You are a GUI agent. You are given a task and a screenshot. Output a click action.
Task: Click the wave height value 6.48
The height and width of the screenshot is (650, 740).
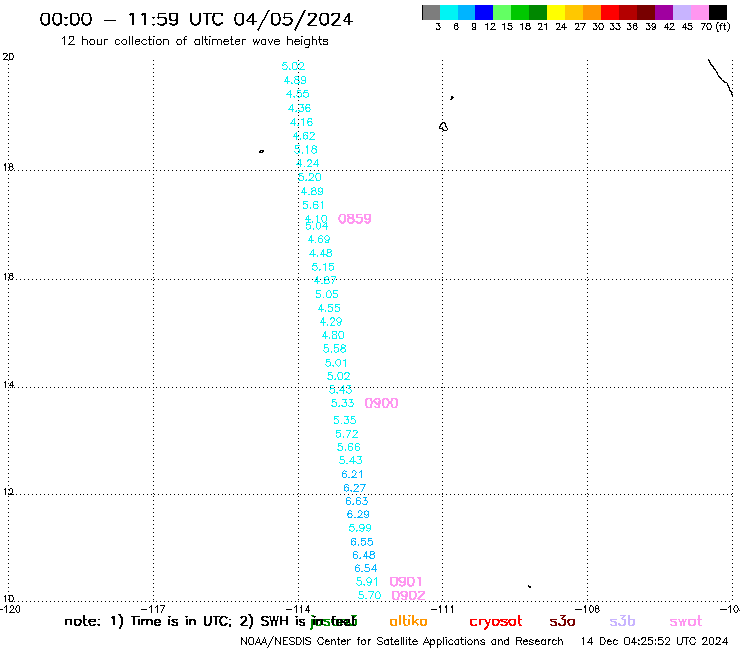click(x=364, y=555)
